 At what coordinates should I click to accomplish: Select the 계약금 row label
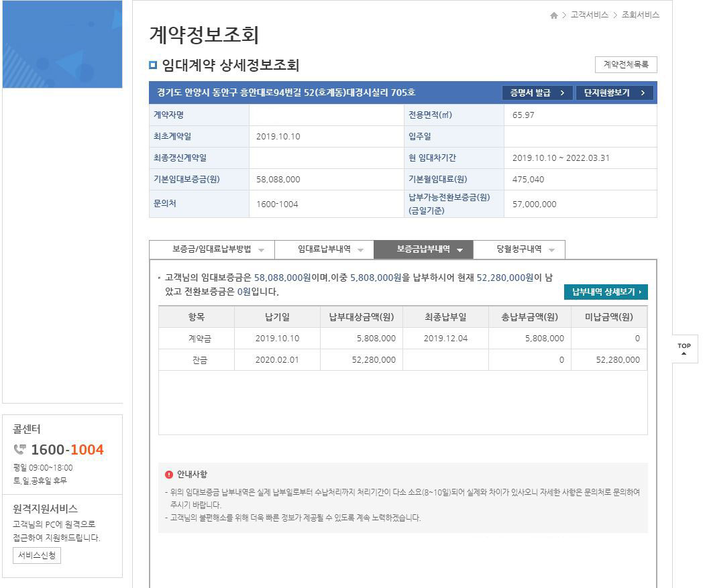[200, 339]
